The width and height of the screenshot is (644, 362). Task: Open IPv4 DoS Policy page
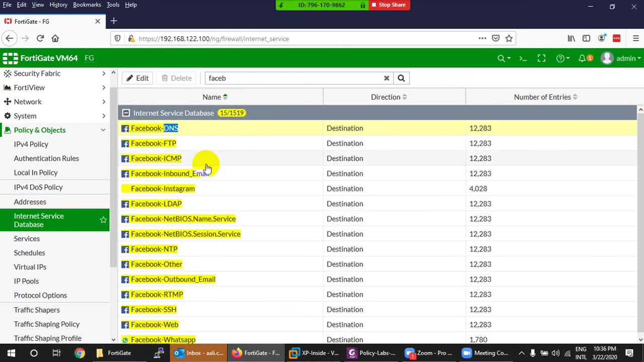pos(38,187)
